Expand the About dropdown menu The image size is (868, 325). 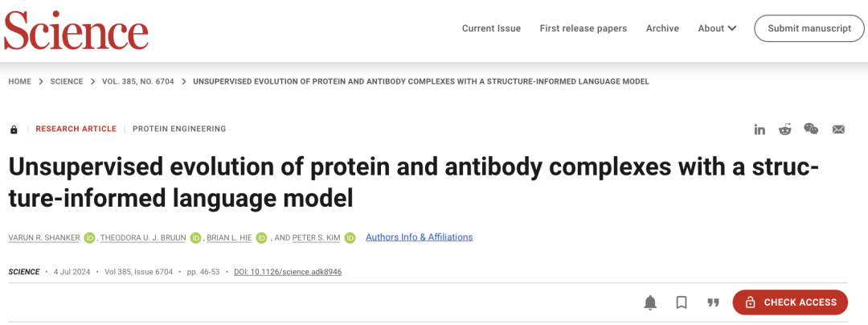717,28
